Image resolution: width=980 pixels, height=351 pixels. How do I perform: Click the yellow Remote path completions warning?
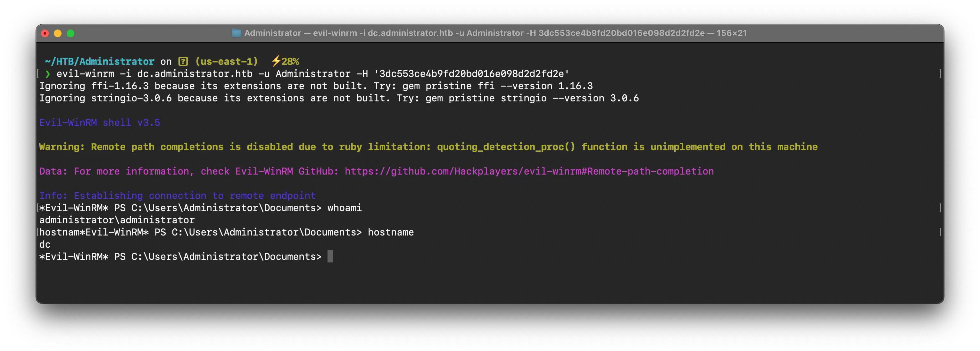tap(428, 147)
